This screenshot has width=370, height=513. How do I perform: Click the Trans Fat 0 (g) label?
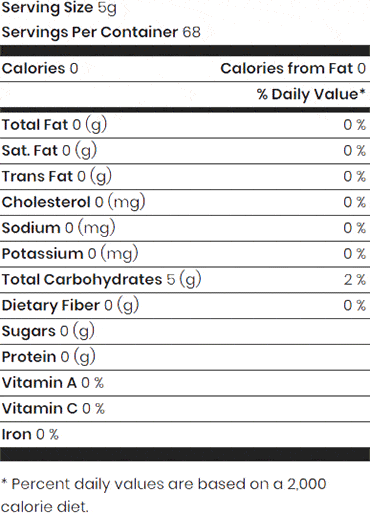(x=57, y=176)
